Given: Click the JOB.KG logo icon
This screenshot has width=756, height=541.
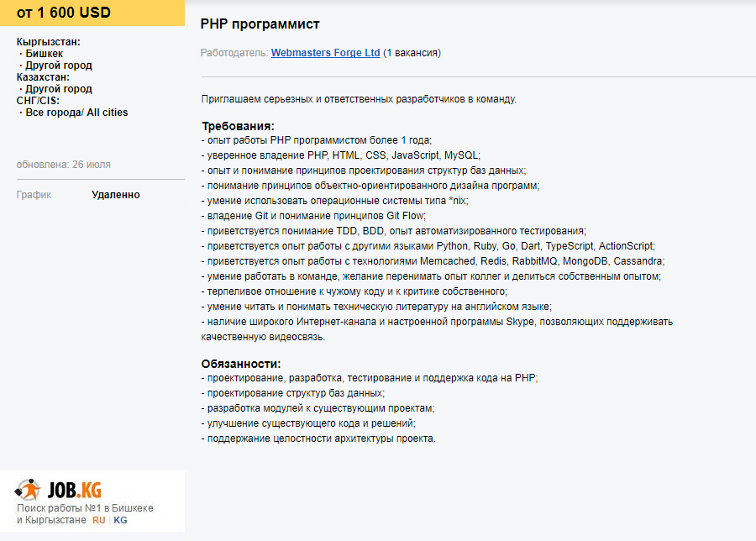Looking at the screenshot, I should [x=58, y=490].
